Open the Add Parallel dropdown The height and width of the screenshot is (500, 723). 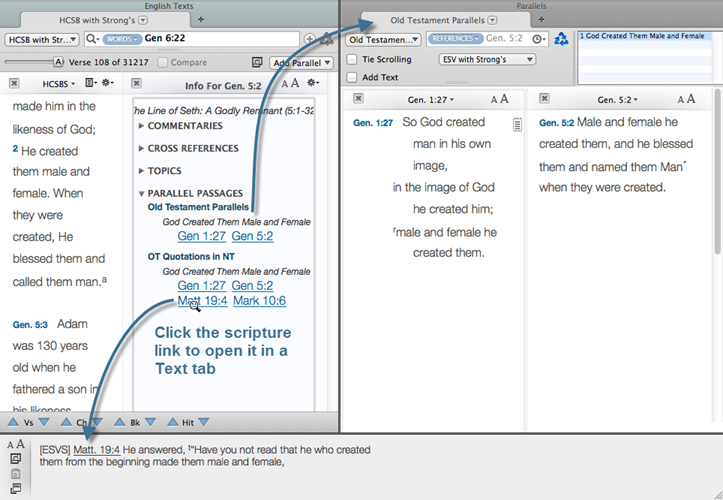pyautogui.click(x=300, y=62)
